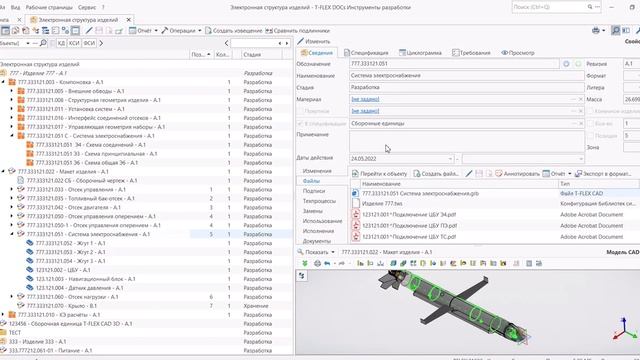
Task: Switch to the Спецификация tab
Action: (366, 53)
